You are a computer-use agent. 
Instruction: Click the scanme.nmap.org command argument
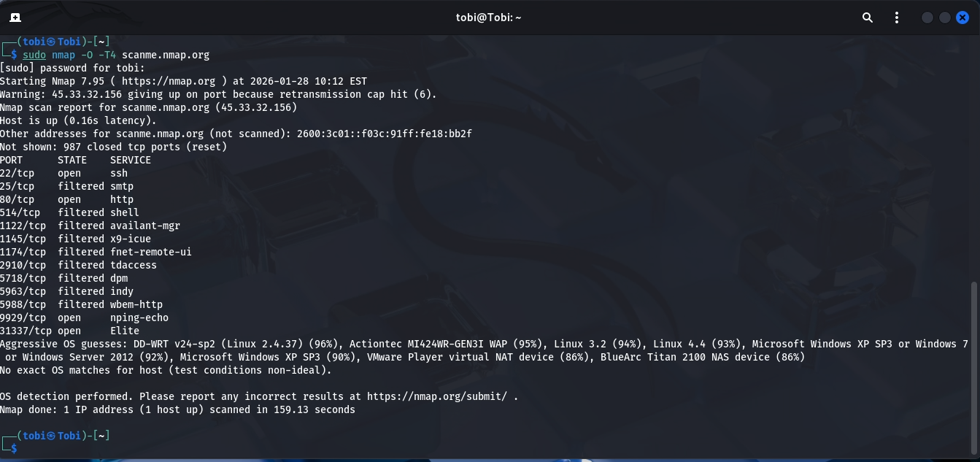(166, 55)
